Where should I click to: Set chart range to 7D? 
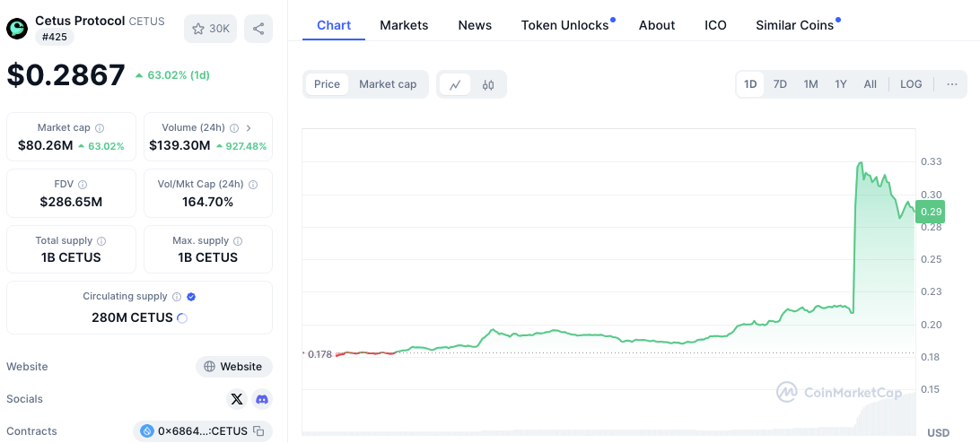click(x=780, y=84)
